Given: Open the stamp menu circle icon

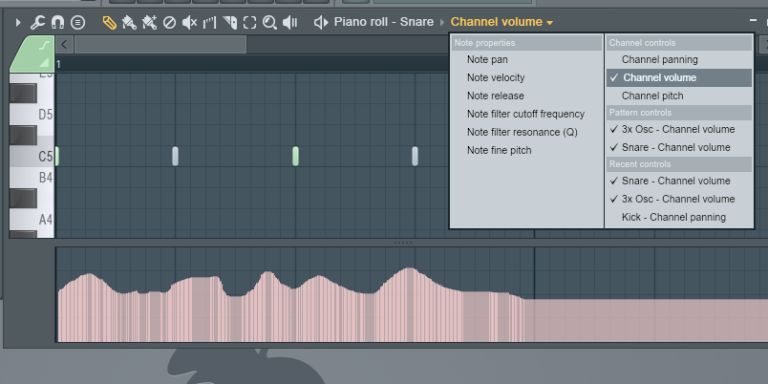Looking at the screenshot, I should [77, 23].
